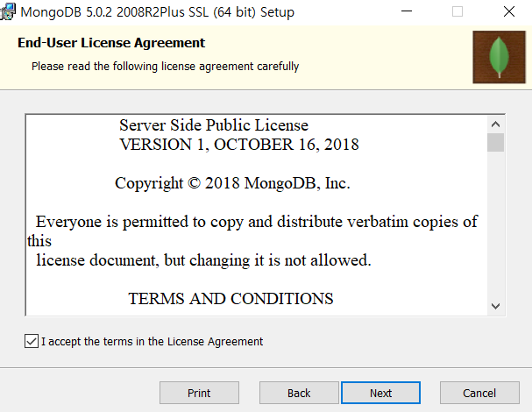Click the Print button
Viewport: 532px width, 412px height.
point(199,393)
